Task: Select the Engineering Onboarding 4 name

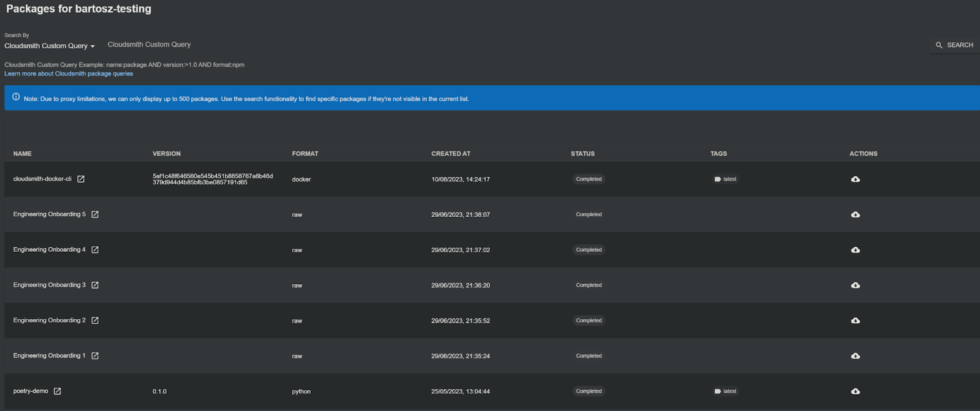Action: pos(50,250)
